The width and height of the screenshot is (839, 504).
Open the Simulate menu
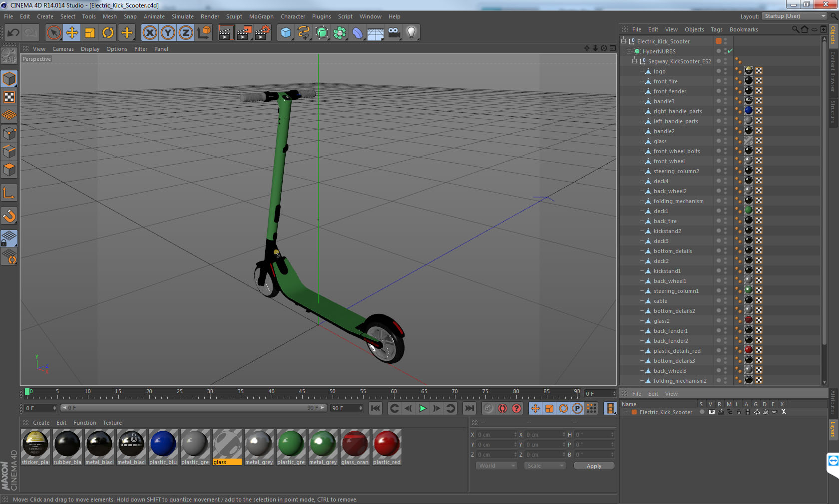pyautogui.click(x=183, y=16)
